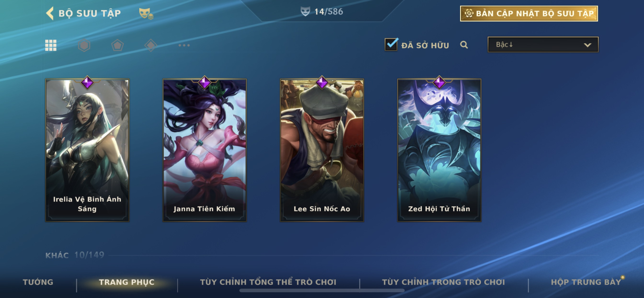Select the pentagon rarity filter icon

pyautogui.click(x=117, y=45)
